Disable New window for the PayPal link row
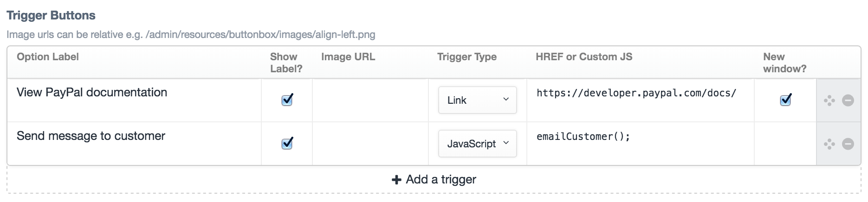 click(785, 100)
